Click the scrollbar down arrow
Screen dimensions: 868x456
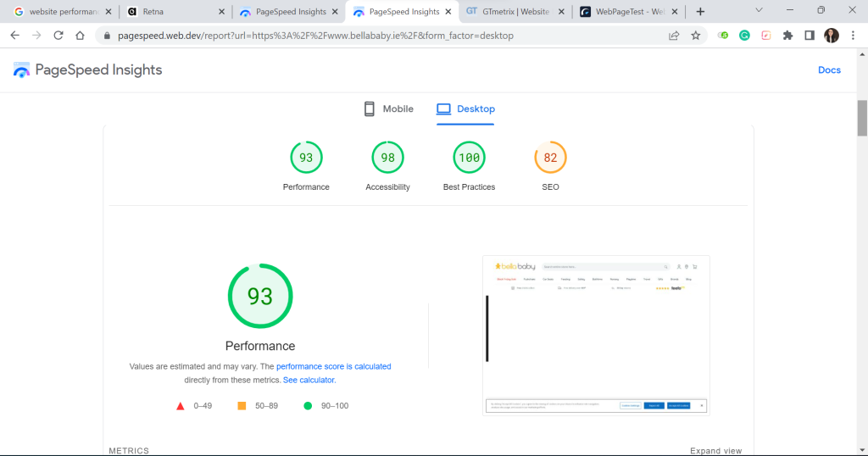pos(862,450)
